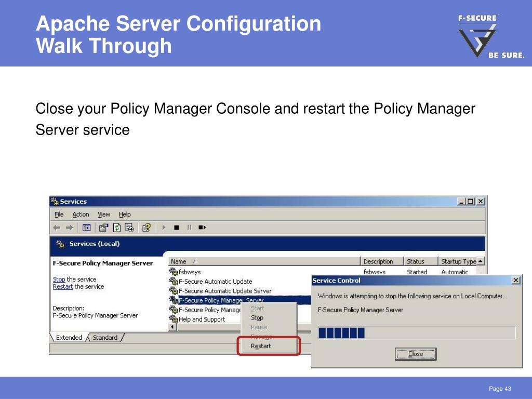Open the File menu
The image size is (532, 399).
59,215
